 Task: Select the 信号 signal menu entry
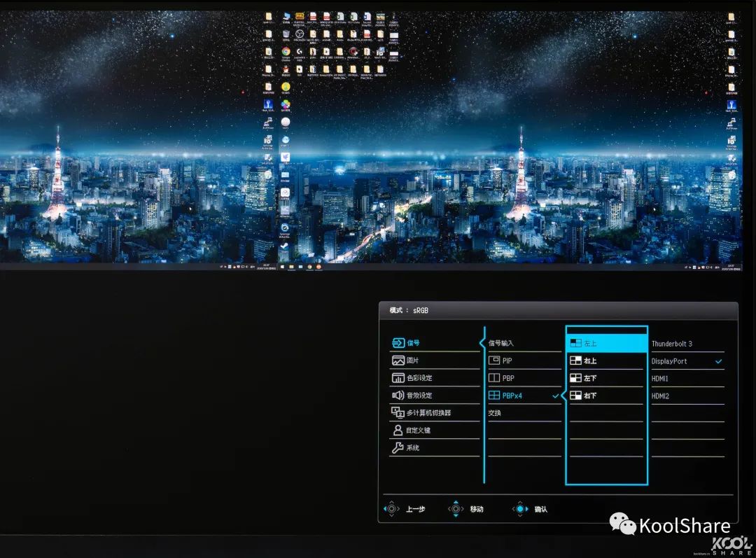click(x=435, y=343)
